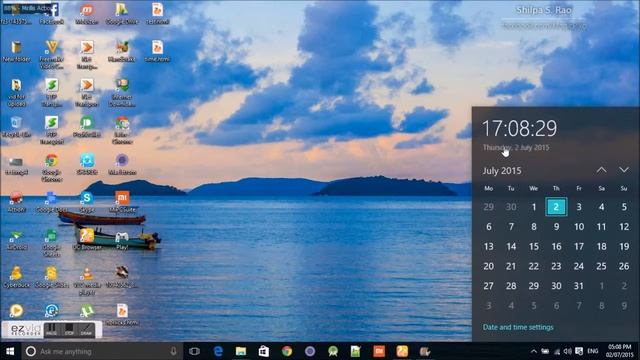
Task: Select July 18 in the calendar
Action: 601,247
